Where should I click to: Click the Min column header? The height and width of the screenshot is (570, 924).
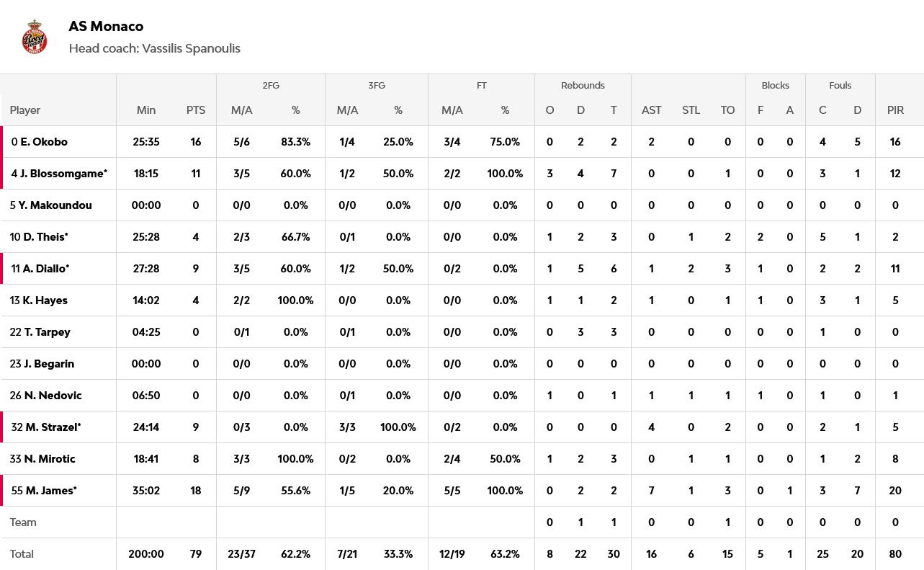(x=146, y=110)
